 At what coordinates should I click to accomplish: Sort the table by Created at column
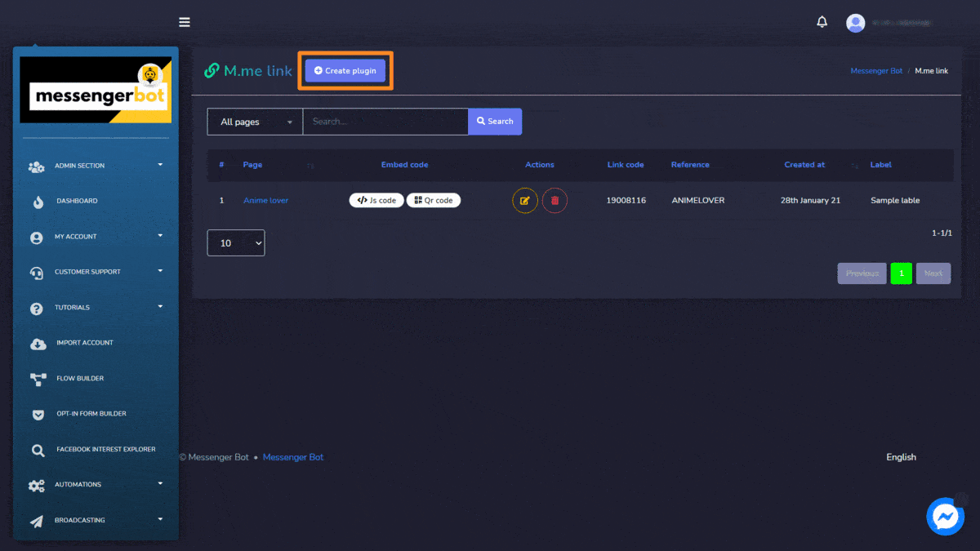[804, 165]
